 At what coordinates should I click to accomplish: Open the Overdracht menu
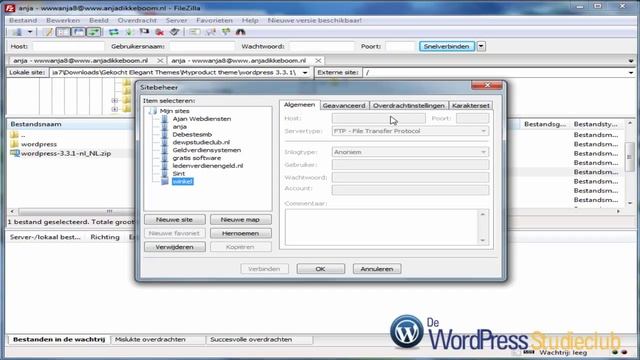pyautogui.click(x=137, y=20)
